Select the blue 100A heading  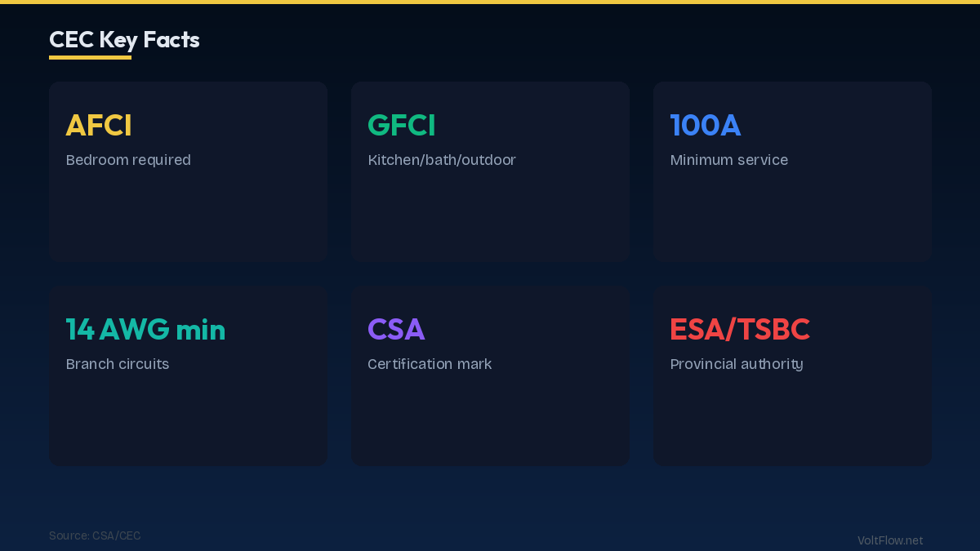click(x=705, y=126)
